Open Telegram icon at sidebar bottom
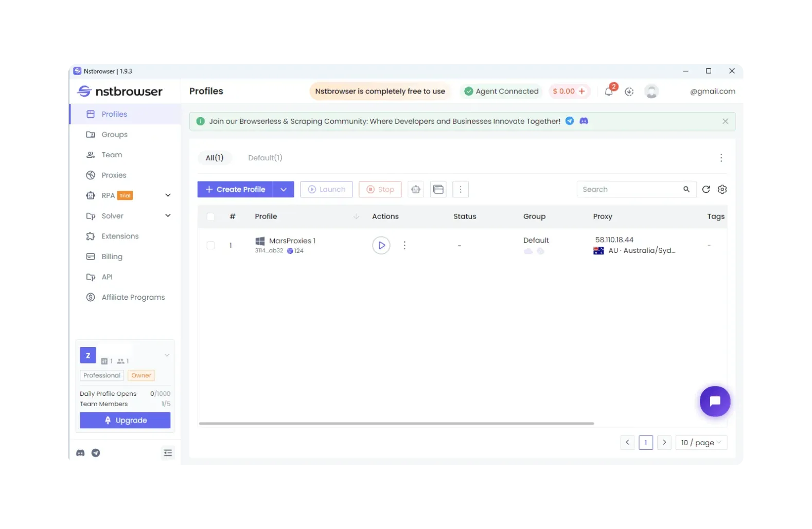 tap(96, 453)
